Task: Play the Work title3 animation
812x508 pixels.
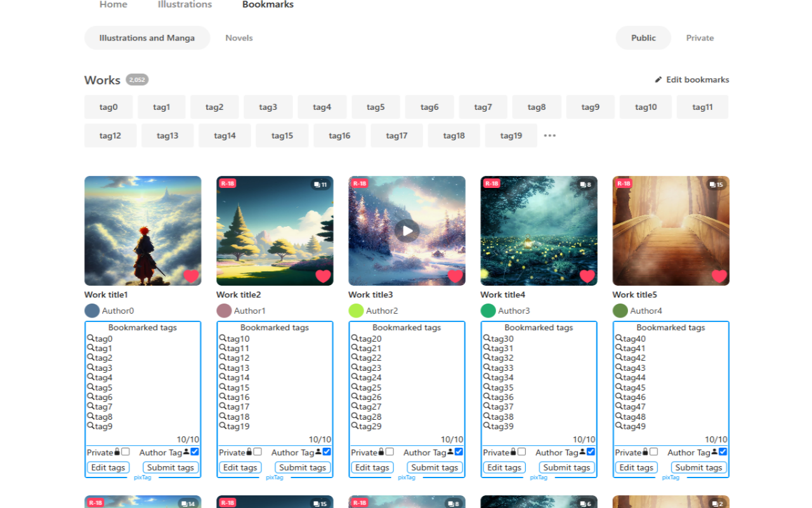Action: click(x=407, y=231)
